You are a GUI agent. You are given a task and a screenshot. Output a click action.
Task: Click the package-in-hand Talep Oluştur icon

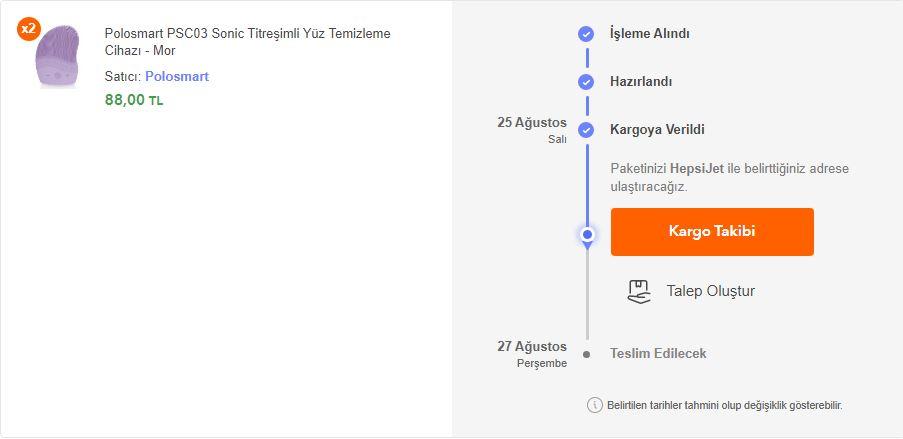[639, 292]
